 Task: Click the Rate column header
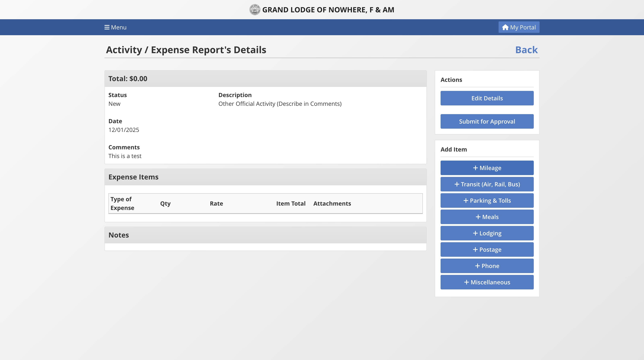[216, 203]
